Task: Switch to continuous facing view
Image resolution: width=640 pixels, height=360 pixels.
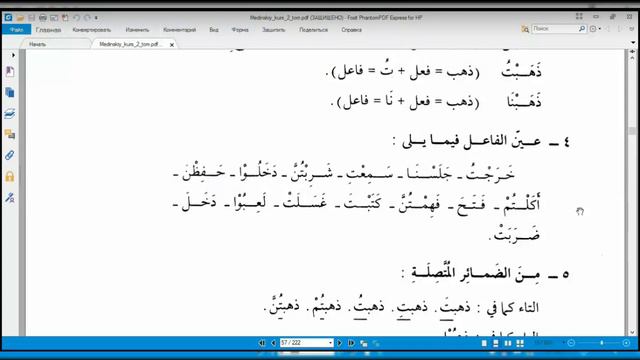Action: (x=520, y=344)
